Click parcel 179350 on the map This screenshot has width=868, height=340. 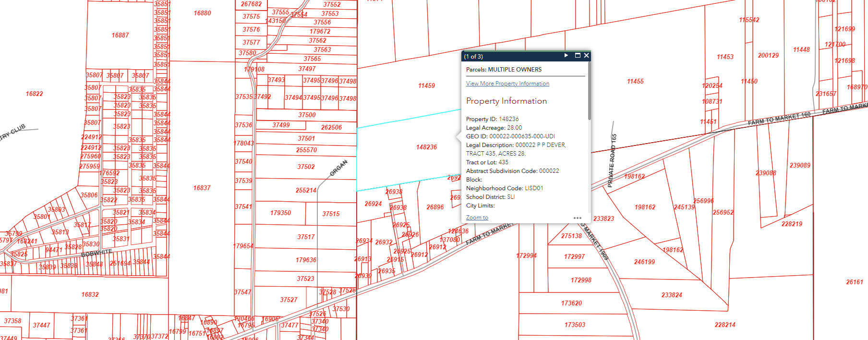click(x=280, y=213)
